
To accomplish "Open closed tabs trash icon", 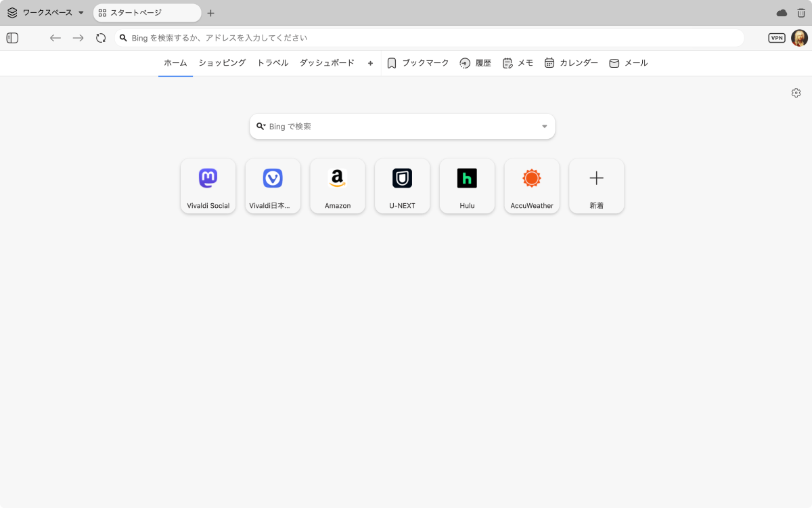I will [x=801, y=13].
